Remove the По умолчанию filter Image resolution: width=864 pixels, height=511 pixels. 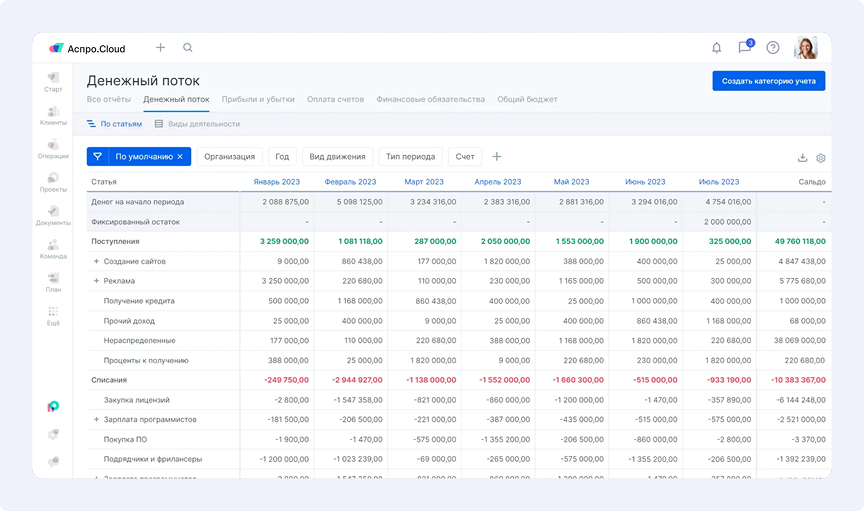(180, 157)
